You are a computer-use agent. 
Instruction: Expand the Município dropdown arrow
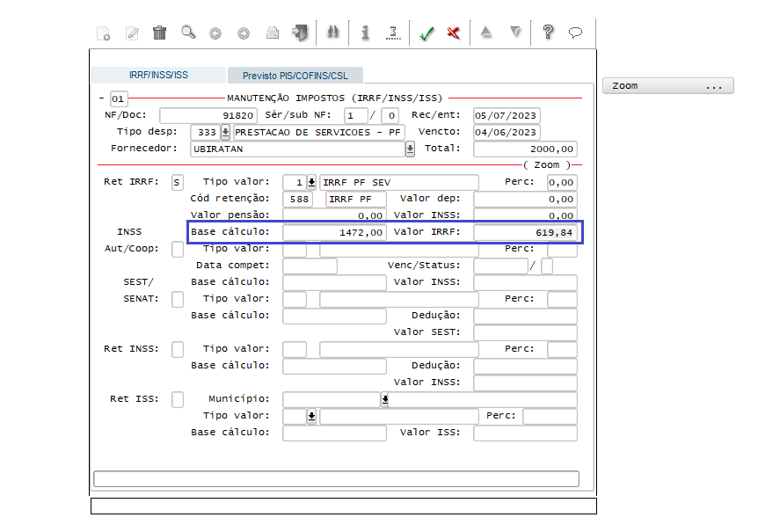(384, 399)
